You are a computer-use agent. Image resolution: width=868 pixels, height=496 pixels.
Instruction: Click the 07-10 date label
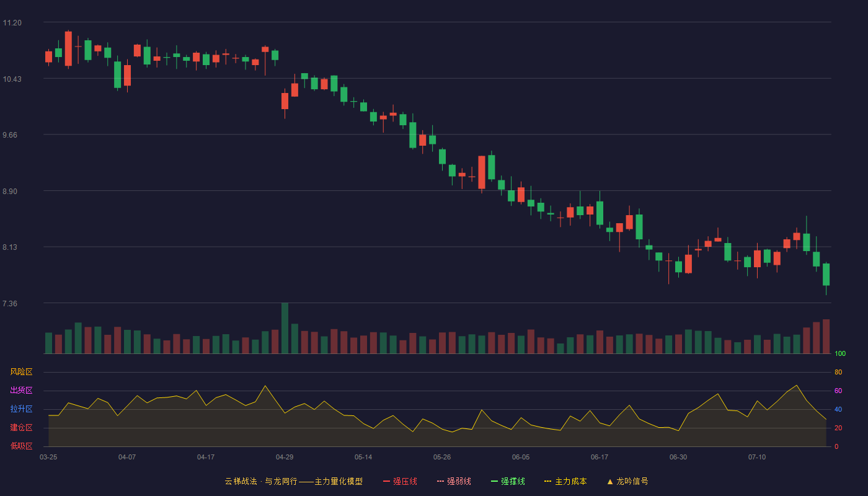click(757, 457)
